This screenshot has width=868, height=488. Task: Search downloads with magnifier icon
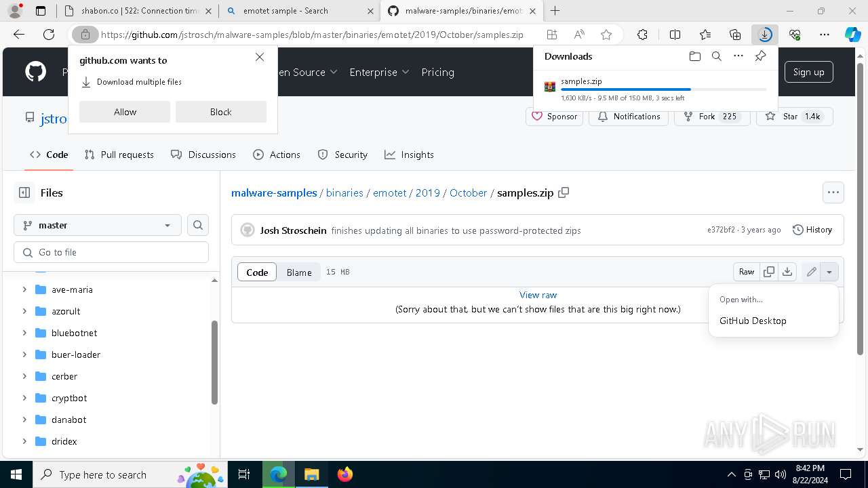tap(717, 56)
